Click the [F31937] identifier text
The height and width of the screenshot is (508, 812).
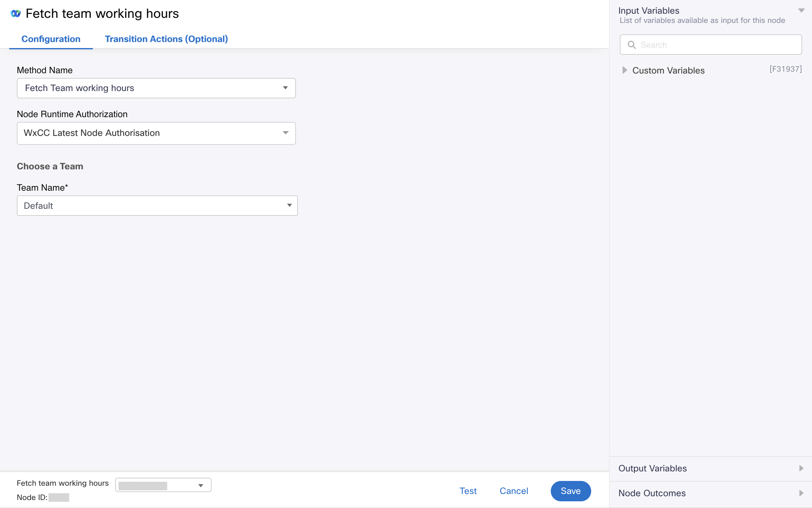786,69
